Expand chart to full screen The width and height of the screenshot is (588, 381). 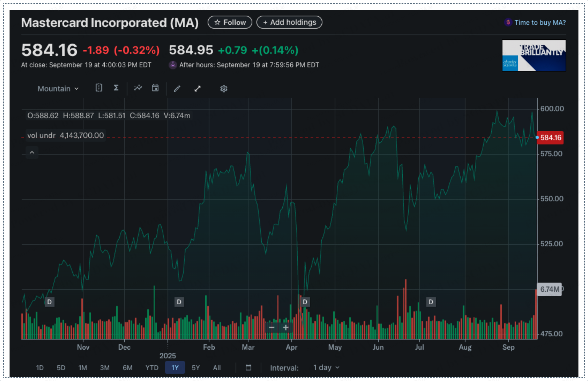point(198,89)
